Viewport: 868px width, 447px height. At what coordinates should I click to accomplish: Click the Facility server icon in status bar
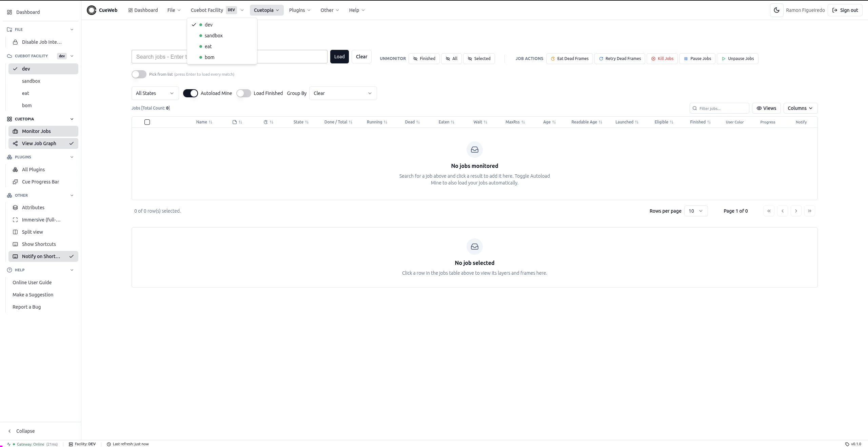[x=71, y=444]
